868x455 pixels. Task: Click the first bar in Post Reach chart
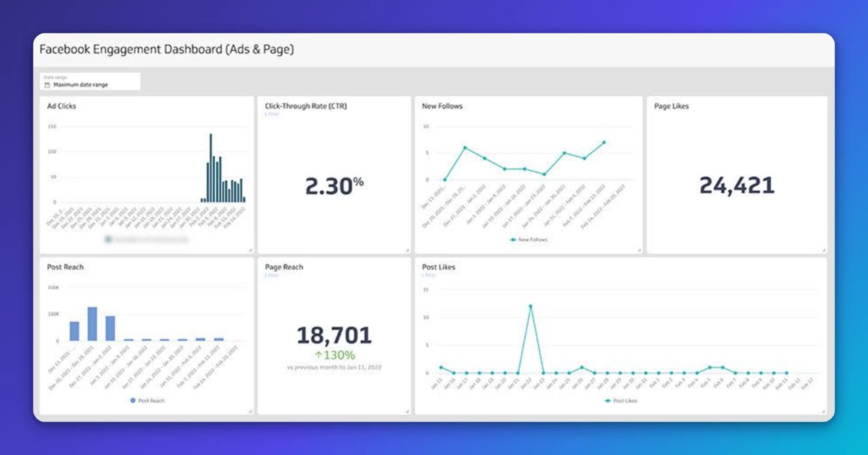(x=74, y=331)
